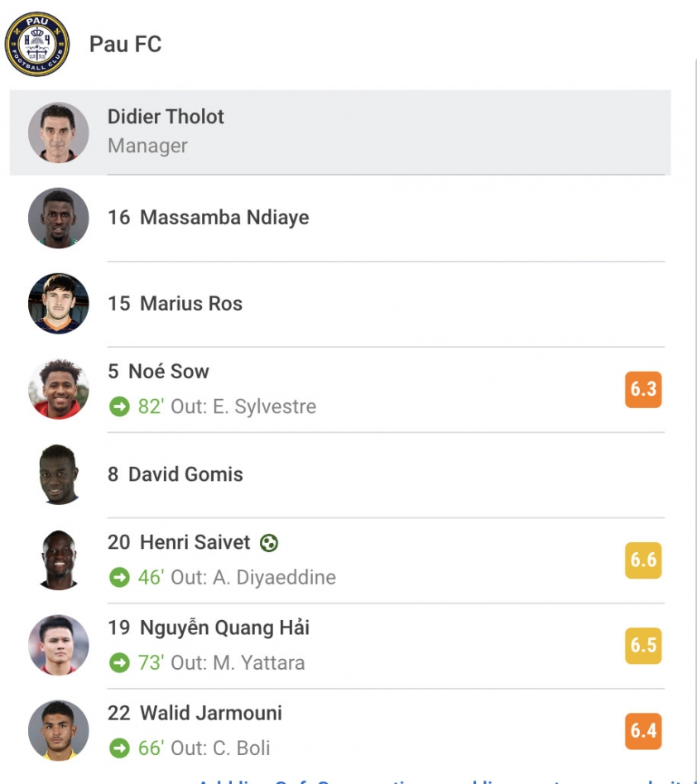Screen dimensions: 697x784
Task: Click Walid Jarmouni's green substitution arrow
Action: click(119, 748)
